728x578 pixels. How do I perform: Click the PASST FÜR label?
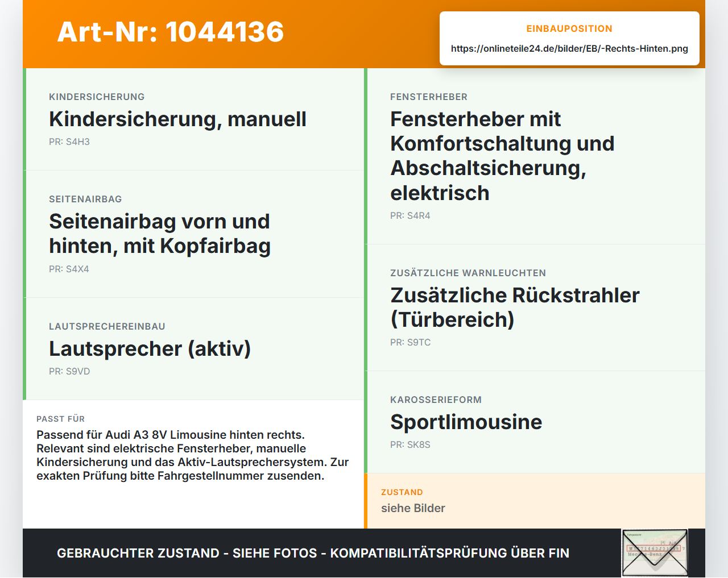click(60, 419)
